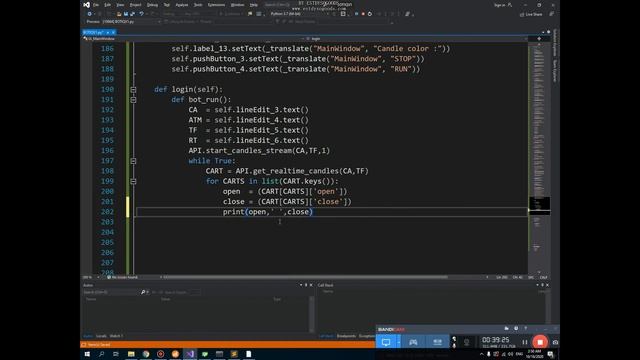Click the taskbar search icon
Viewport: 640px width, 360px height.
pos(101,354)
